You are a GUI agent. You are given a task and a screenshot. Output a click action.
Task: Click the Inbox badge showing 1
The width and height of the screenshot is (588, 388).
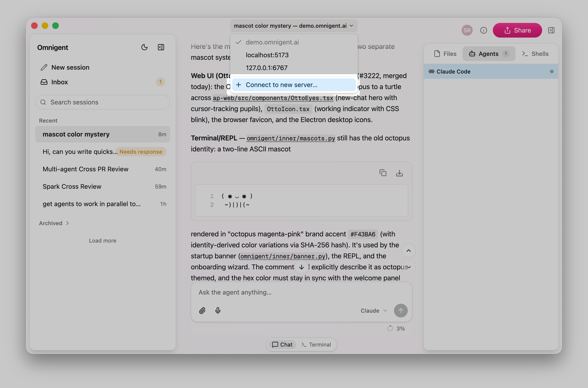[160, 82]
